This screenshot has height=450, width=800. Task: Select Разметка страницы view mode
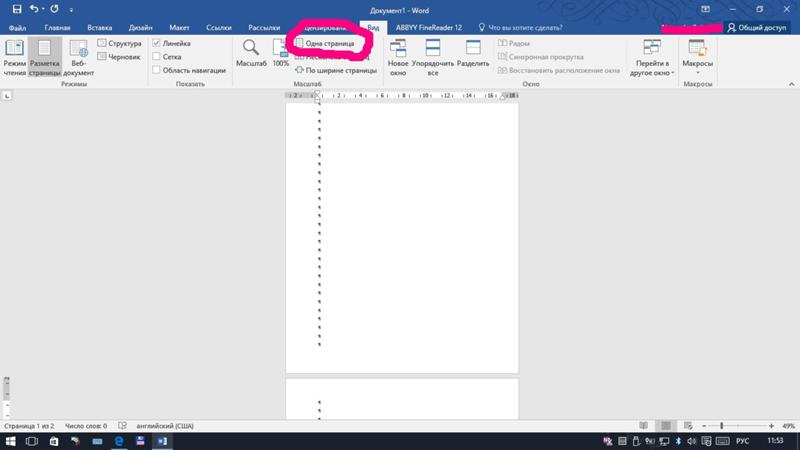pos(44,58)
